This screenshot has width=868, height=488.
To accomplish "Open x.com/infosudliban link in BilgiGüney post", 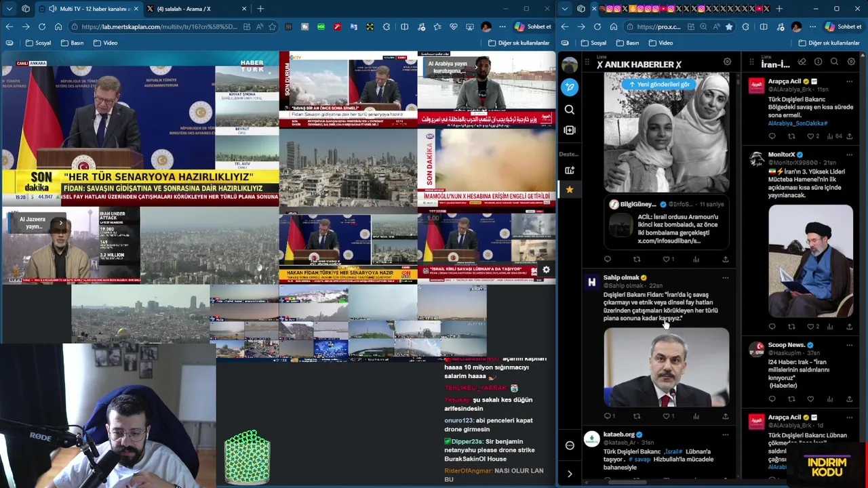I will click(x=669, y=241).
